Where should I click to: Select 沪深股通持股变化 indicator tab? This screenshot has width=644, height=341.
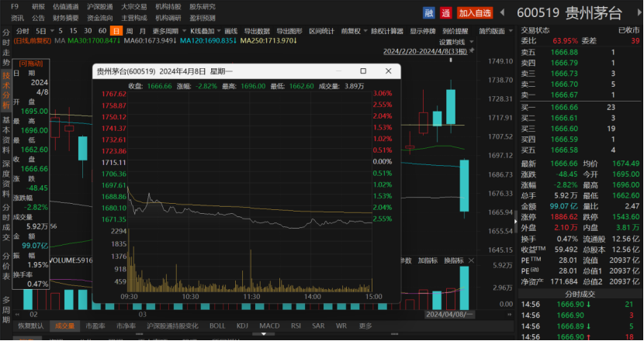[172, 325]
